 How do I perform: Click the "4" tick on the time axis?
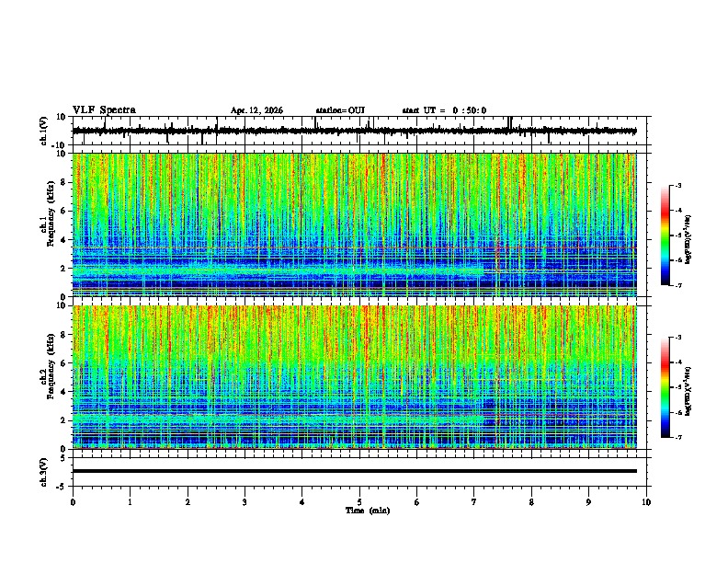pyautogui.click(x=302, y=502)
